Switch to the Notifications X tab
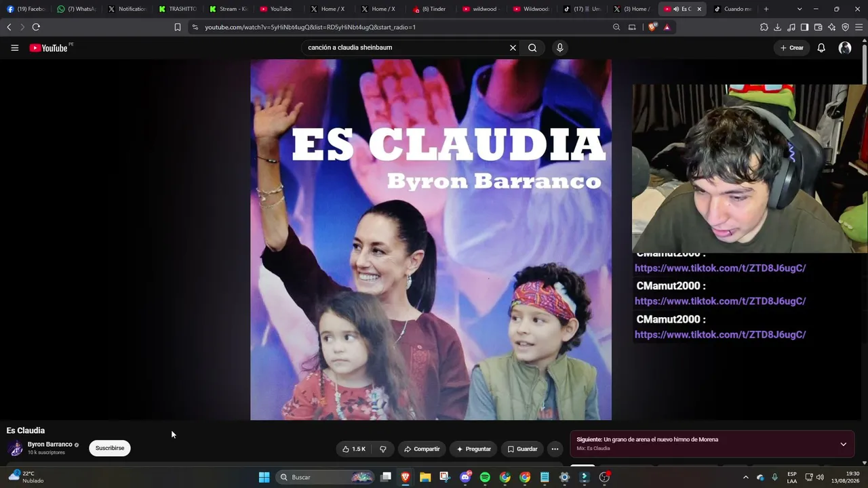868x488 pixels. click(127, 9)
